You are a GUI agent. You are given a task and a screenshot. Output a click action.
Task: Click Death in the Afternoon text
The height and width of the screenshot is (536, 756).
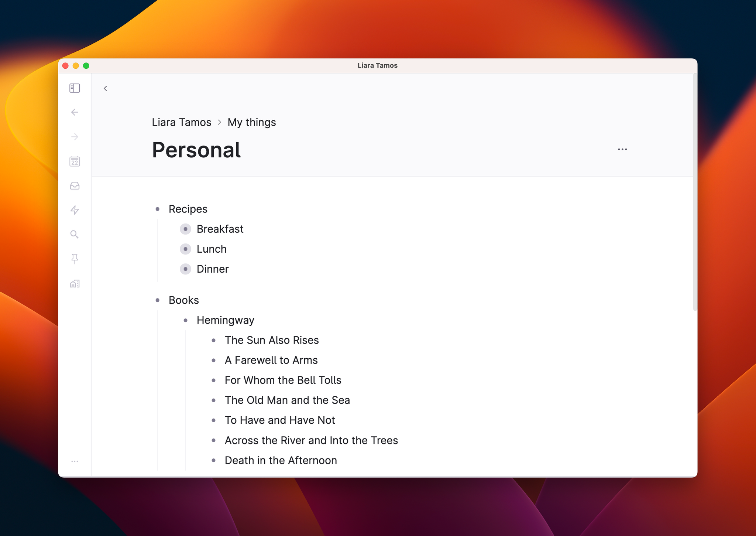pyautogui.click(x=281, y=460)
